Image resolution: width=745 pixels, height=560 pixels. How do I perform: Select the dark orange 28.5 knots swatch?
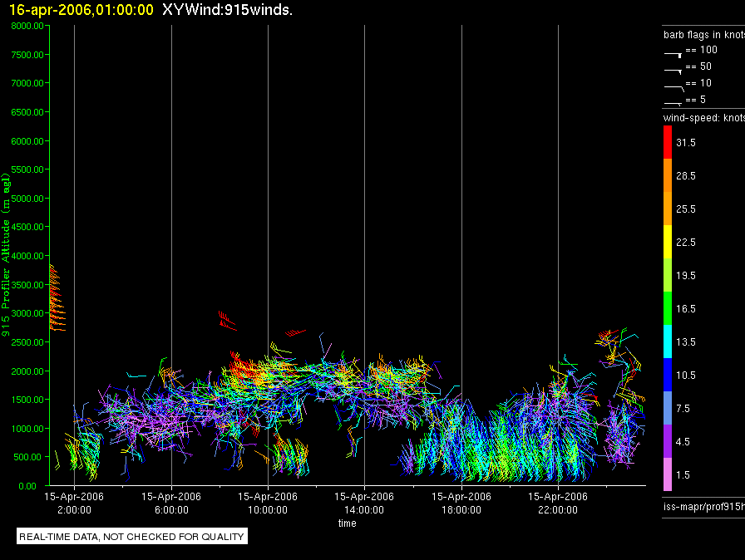tap(668, 175)
